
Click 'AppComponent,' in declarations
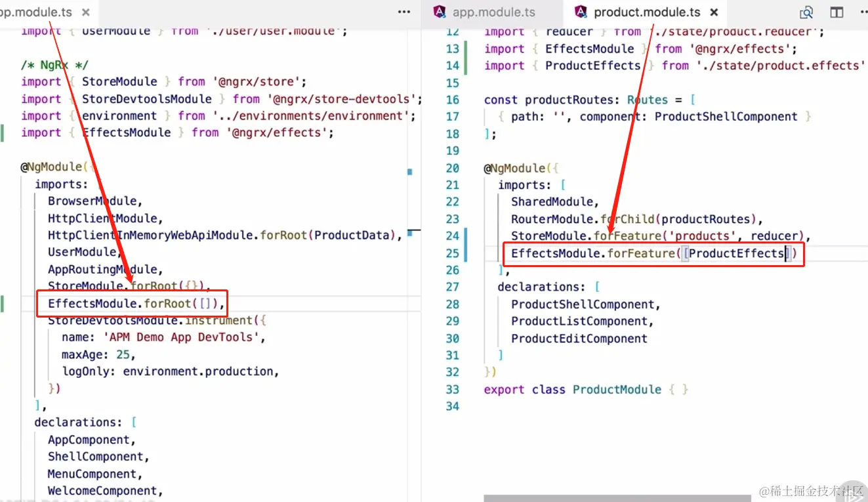point(92,440)
